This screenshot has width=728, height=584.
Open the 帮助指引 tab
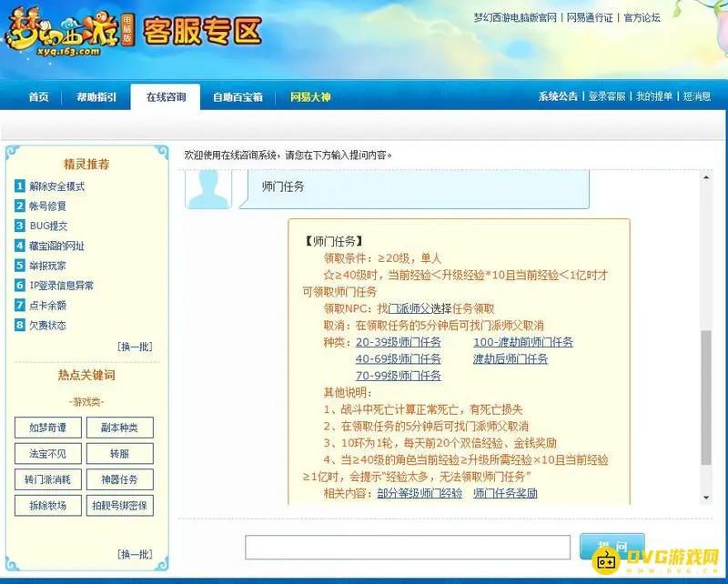(x=96, y=97)
